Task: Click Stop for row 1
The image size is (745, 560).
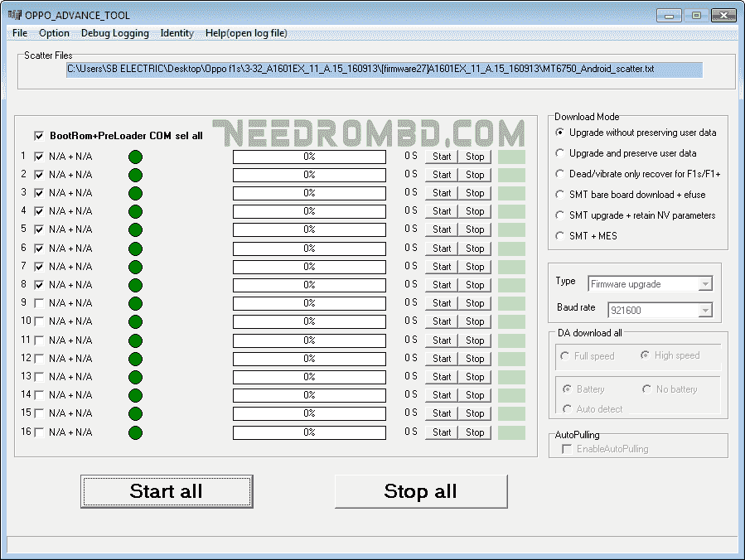Action: coord(475,157)
